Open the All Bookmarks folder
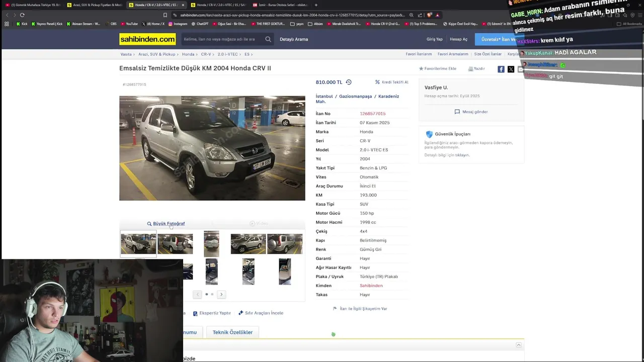The image size is (644, 362). pyautogui.click(x=629, y=24)
